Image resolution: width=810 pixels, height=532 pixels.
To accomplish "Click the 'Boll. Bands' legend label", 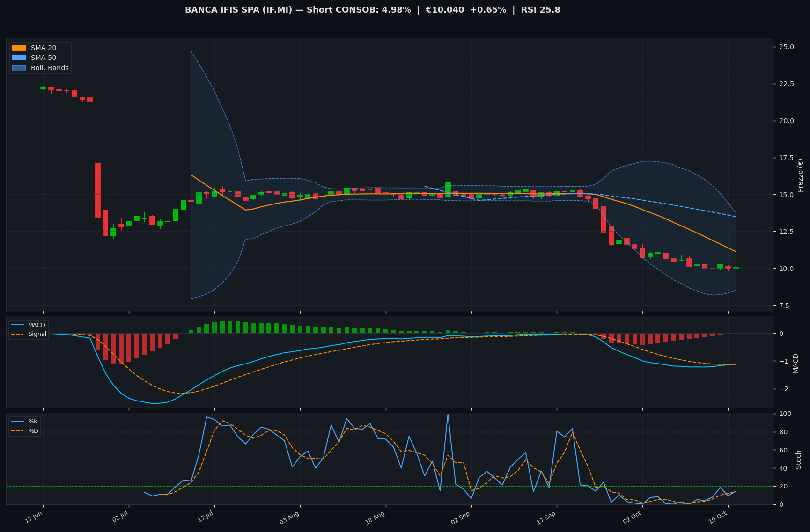I will (50, 68).
